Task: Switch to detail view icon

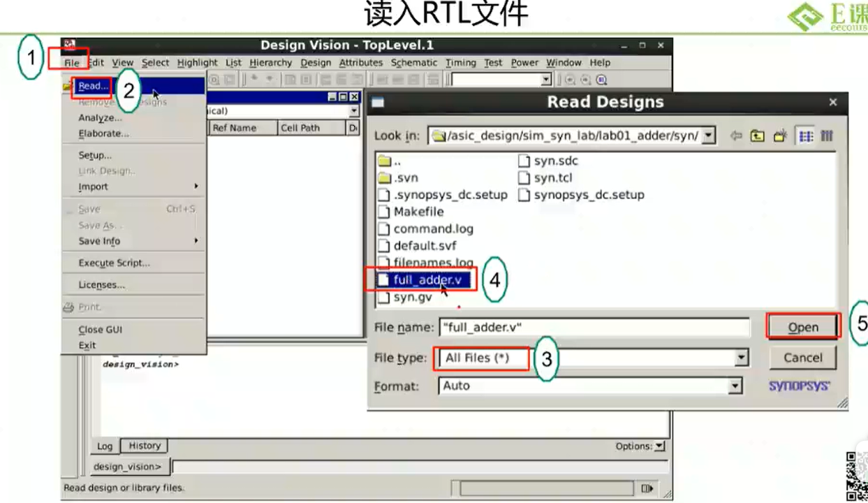Action: (827, 136)
